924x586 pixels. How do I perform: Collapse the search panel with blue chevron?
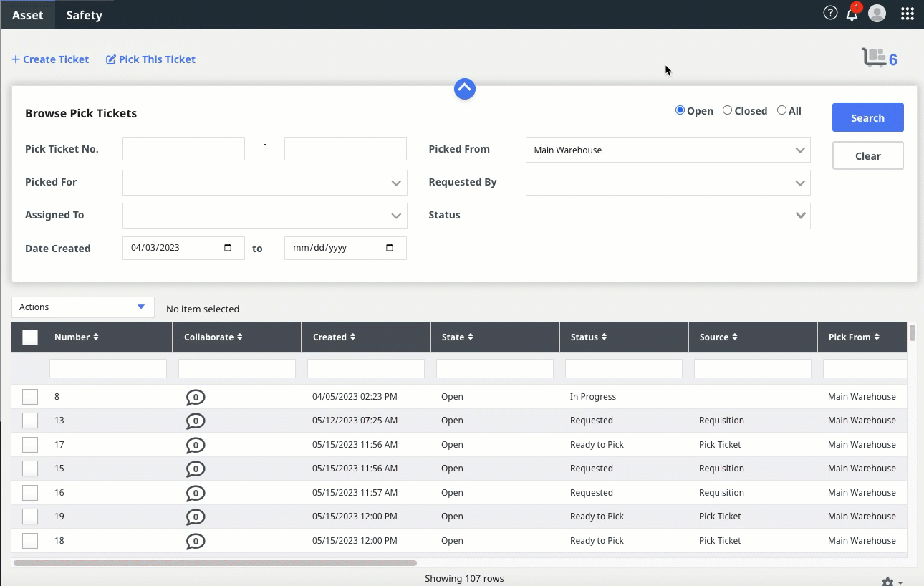pyautogui.click(x=464, y=88)
